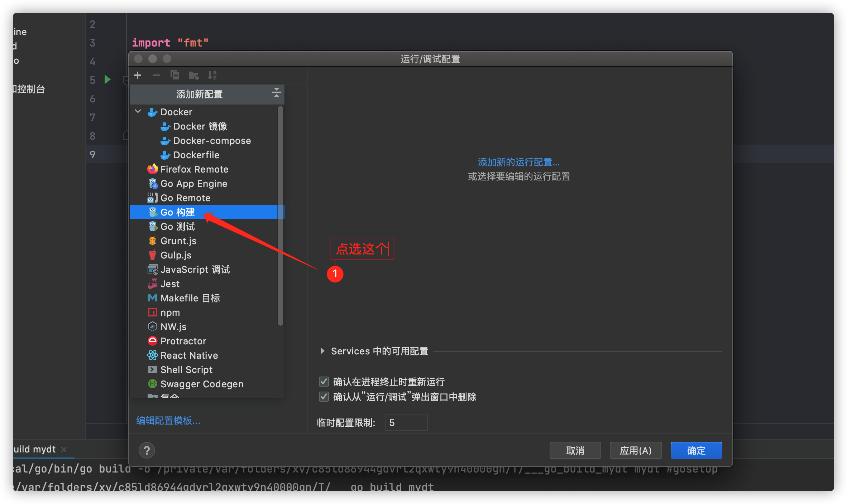847x504 pixels.
Task: Toggle 确认从运行/调试弹出窗口中删除 checkbox
Action: point(324,397)
